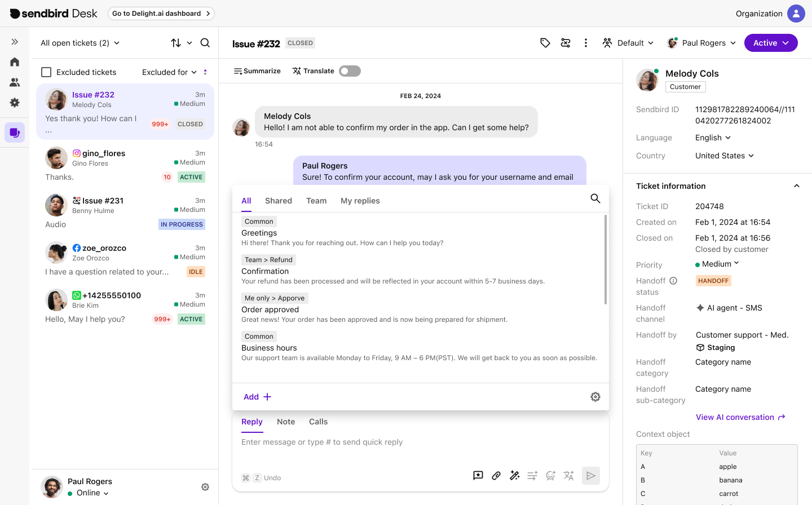Open the Medium priority dropdown
The image size is (812, 505).
[x=717, y=264]
